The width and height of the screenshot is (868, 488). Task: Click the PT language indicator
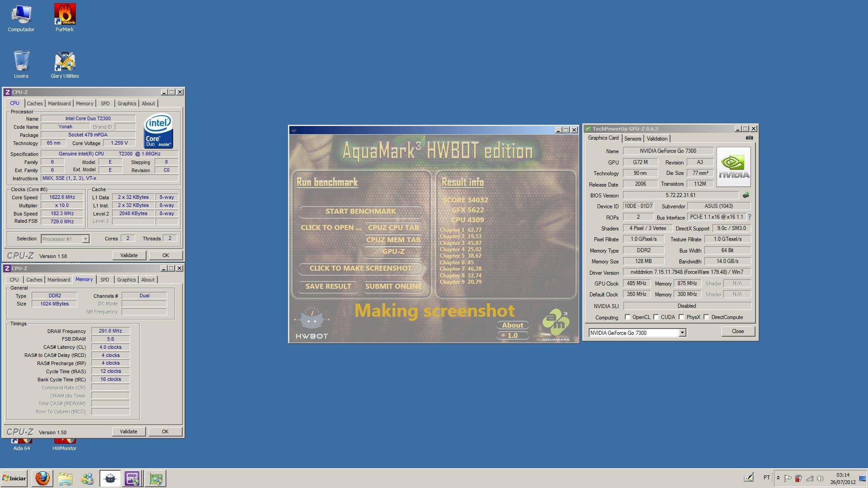pyautogui.click(x=767, y=477)
